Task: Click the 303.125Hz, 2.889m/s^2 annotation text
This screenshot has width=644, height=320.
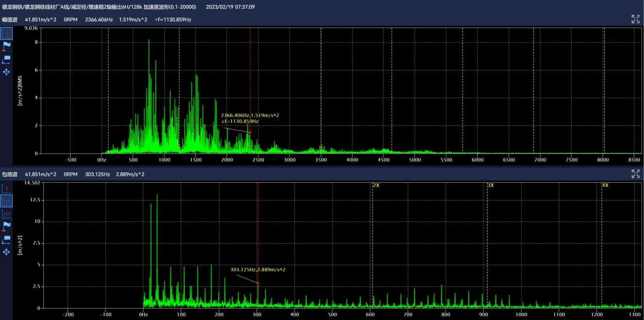Action: tap(258, 269)
